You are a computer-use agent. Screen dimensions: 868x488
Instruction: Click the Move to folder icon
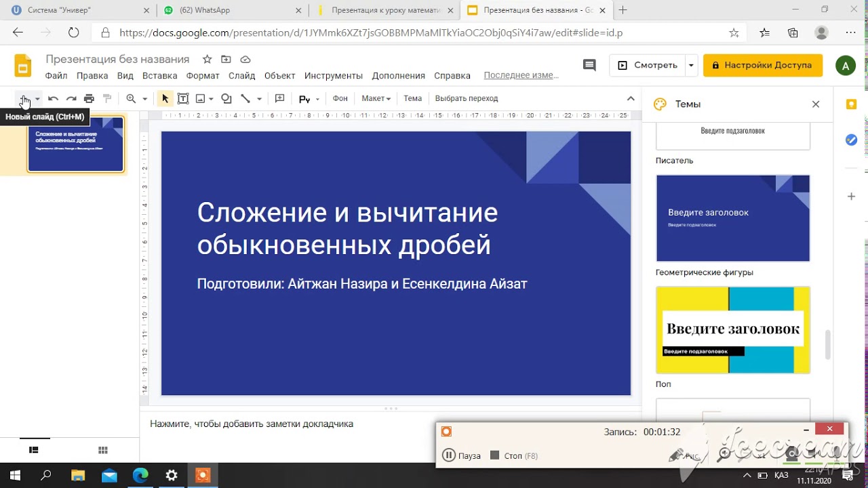coord(226,59)
